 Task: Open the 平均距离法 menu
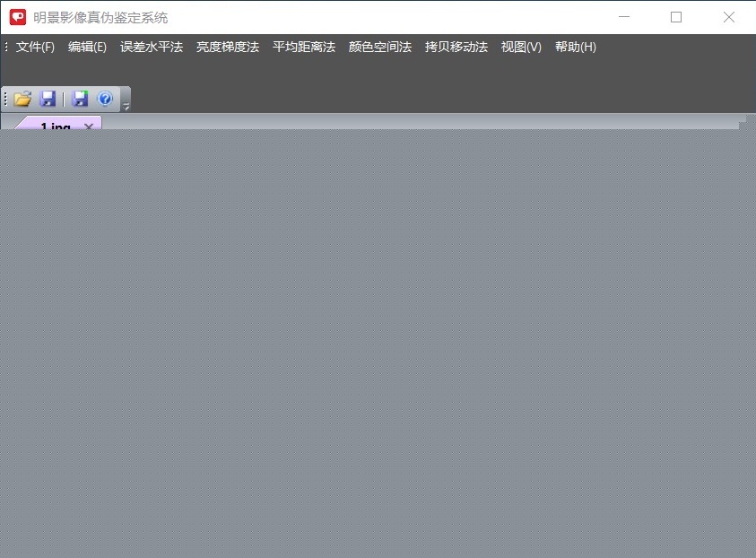[x=304, y=47]
